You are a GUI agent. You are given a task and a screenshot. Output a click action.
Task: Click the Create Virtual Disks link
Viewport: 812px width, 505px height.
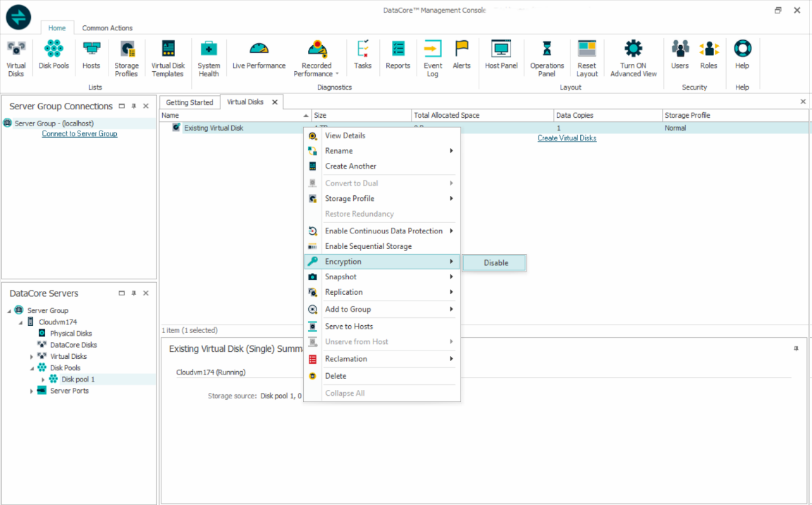point(567,138)
